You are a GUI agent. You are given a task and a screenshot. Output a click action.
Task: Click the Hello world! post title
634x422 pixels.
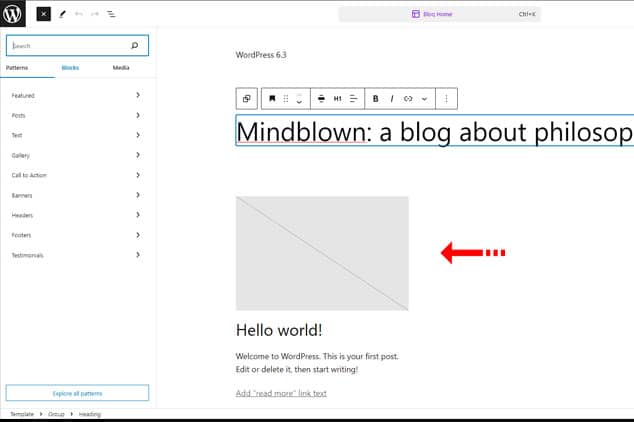pyautogui.click(x=279, y=330)
